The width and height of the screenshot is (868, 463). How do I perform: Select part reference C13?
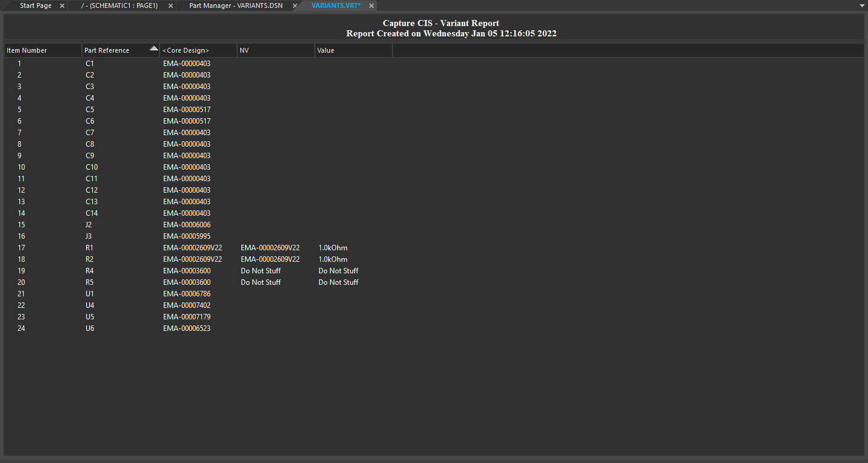click(92, 201)
